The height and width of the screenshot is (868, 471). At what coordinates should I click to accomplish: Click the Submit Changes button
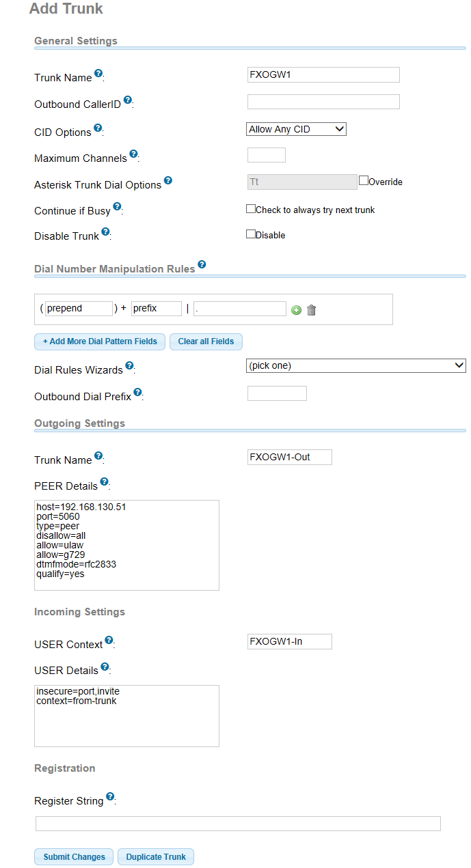(x=75, y=857)
